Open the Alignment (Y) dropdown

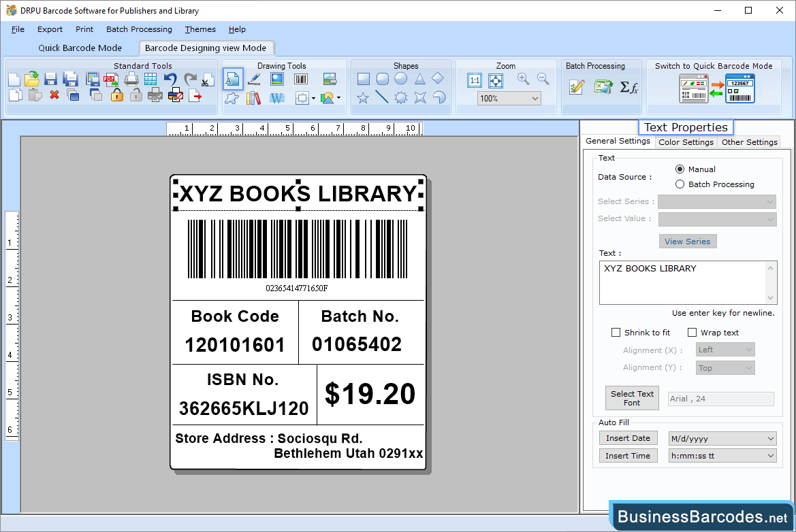[x=725, y=367]
